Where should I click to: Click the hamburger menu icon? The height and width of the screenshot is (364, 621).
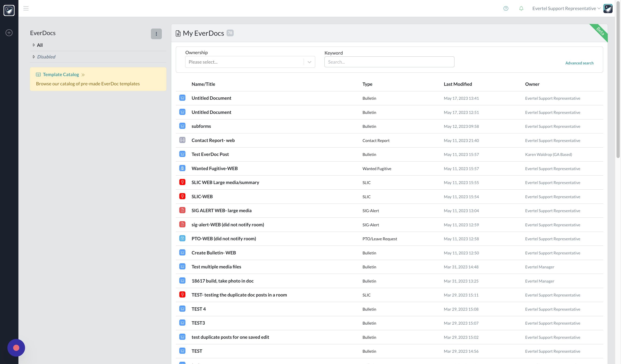pos(26,8)
